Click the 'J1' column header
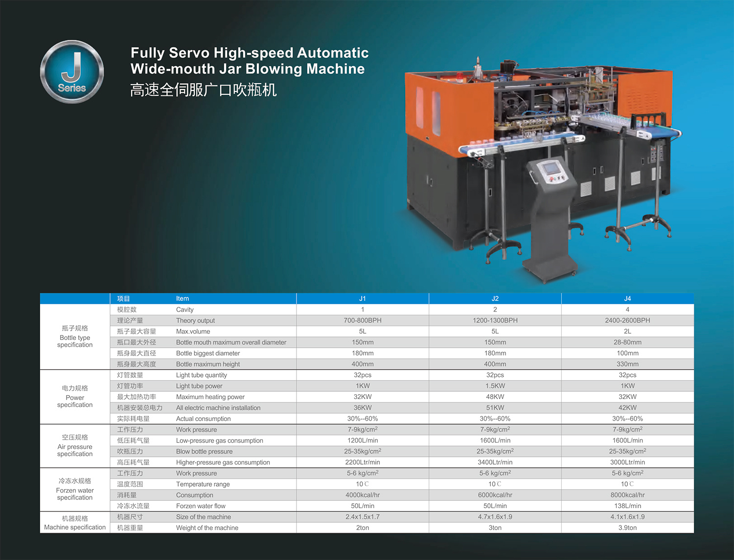 363,298
